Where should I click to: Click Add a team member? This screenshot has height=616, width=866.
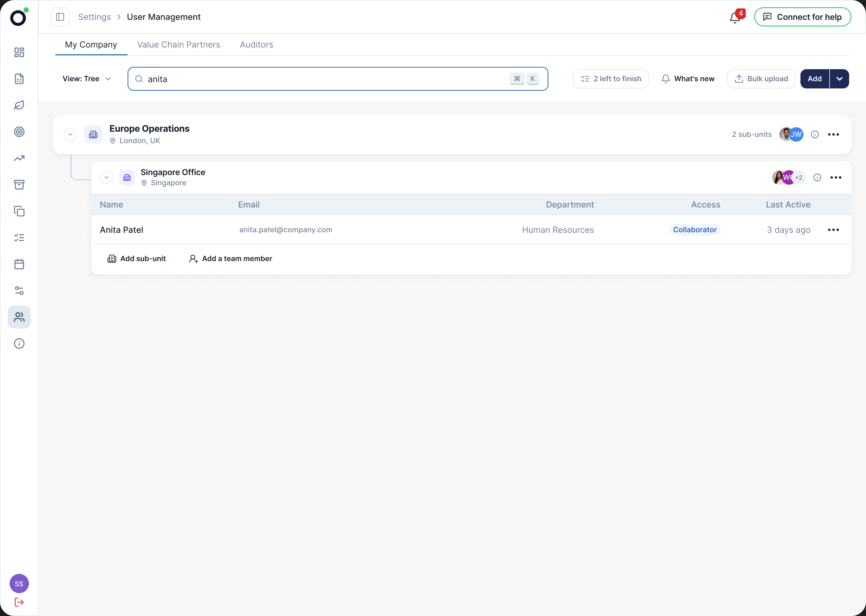(x=230, y=259)
